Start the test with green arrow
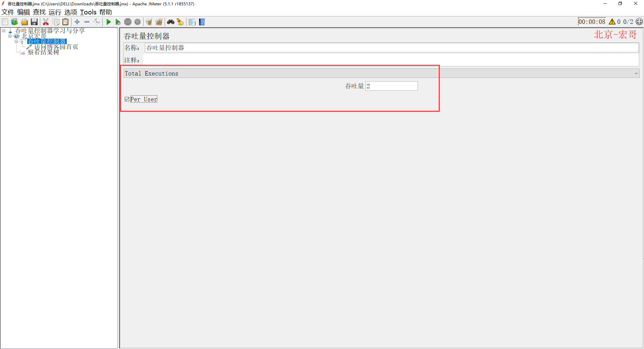This screenshot has width=644, height=349. click(x=108, y=22)
